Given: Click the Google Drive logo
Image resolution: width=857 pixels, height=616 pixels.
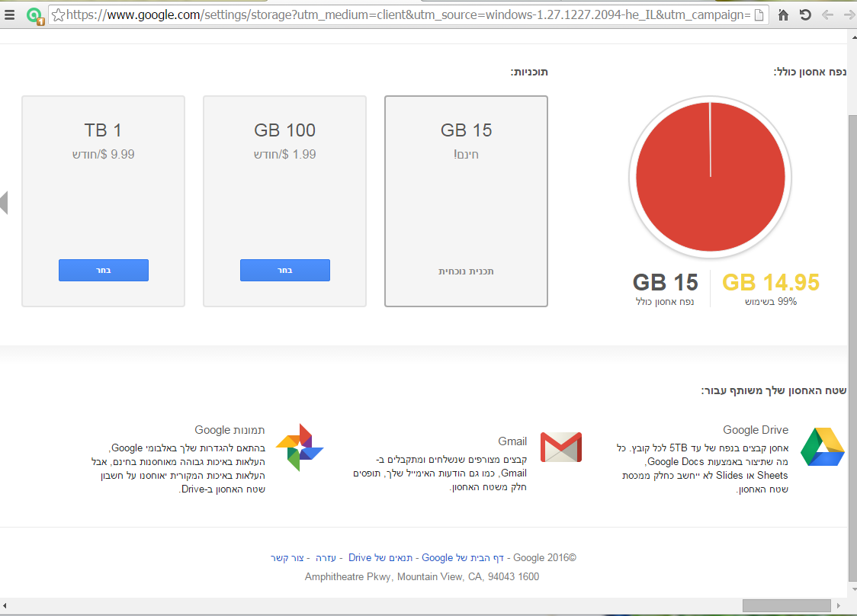Looking at the screenshot, I should (823, 447).
